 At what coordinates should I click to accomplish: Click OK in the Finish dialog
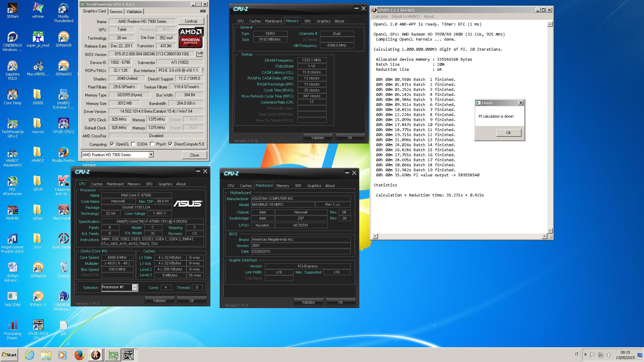click(508, 133)
